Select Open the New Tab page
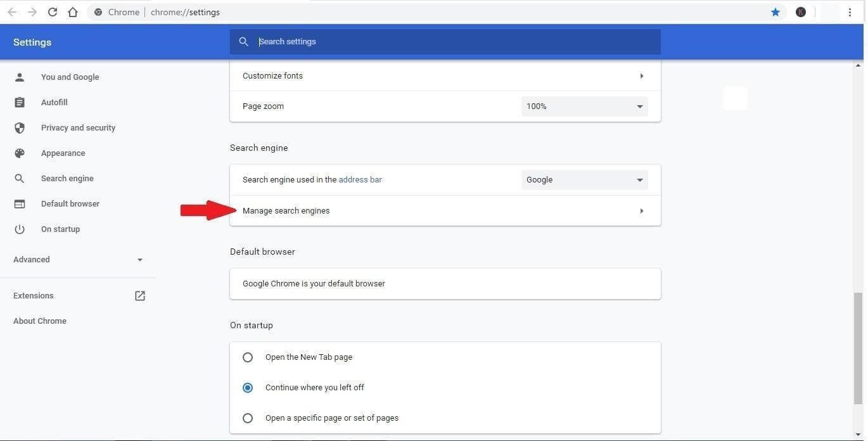 (x=248, y=357)
